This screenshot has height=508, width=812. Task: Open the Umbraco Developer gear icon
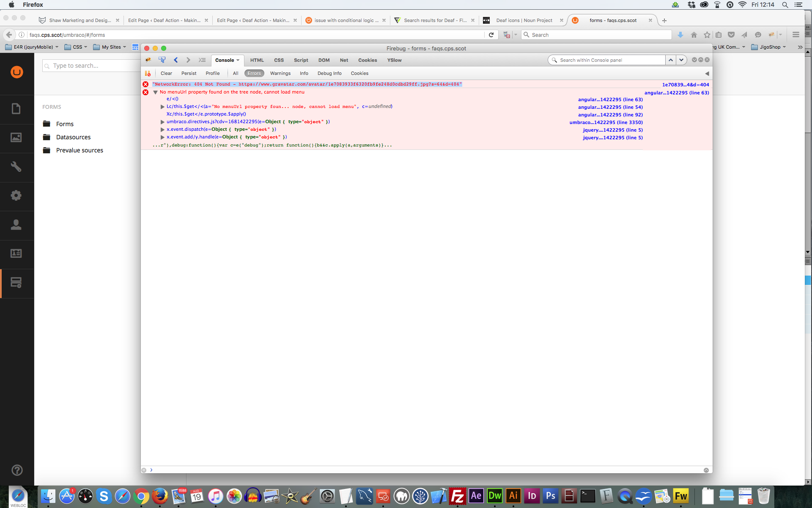16,196
